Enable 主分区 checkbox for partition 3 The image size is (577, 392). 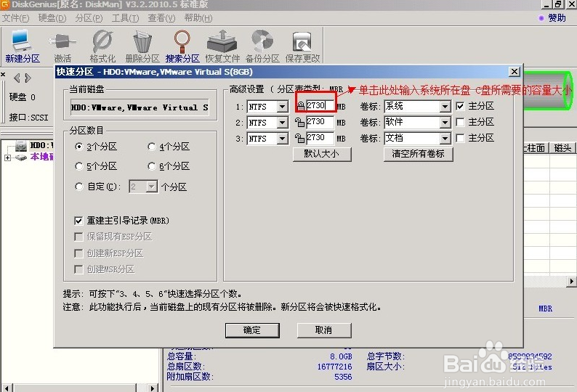(460, 138)
